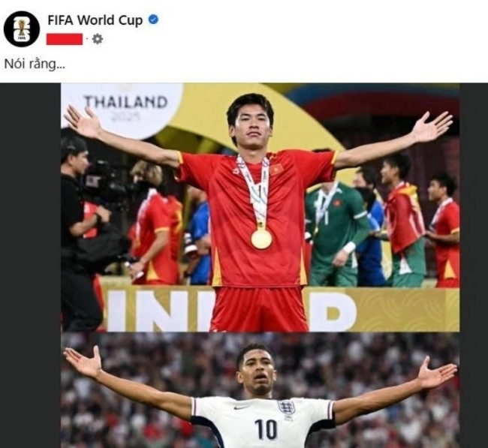Click the trophy emblem inside FIFA avatar
Image resolution: width=488 pixels, height=448 pixels.
22,28
